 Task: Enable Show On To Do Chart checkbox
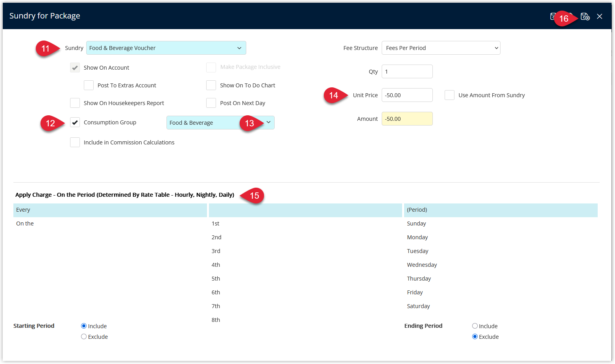pyautogui.click(x=211, y=85)
